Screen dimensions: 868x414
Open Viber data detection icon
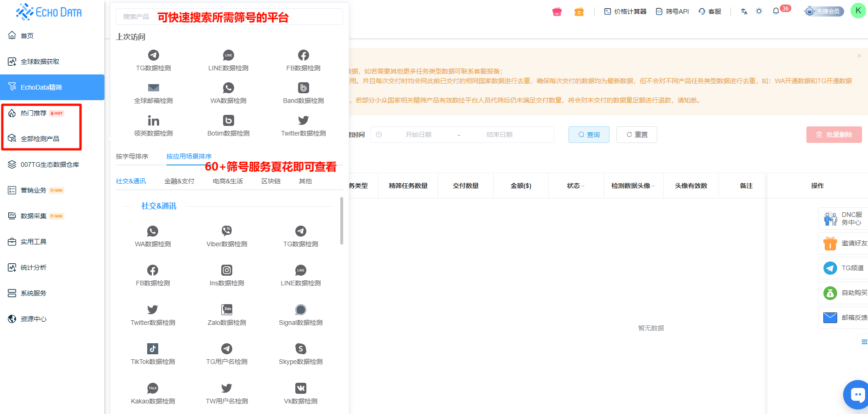pos(227,231)
